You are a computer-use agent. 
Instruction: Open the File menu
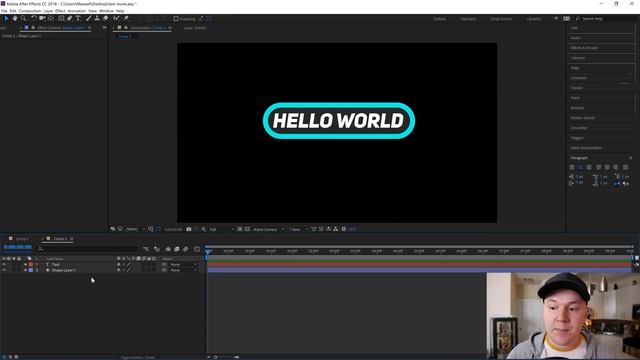click(x=4, y=11)
